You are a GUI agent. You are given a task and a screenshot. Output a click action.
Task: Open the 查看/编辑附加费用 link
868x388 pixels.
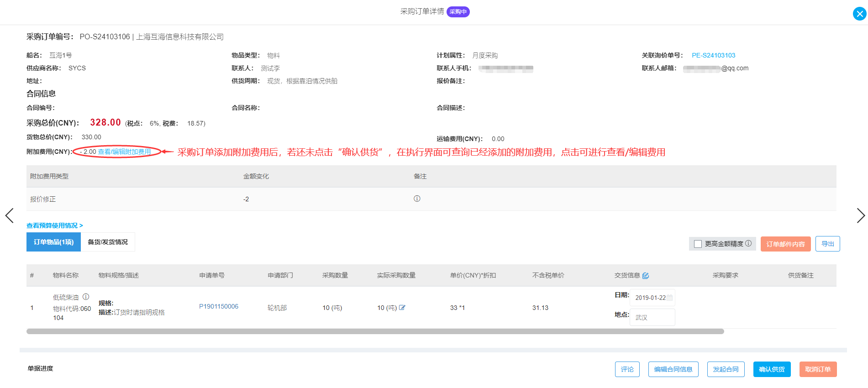pyautogui.click(x=124, y=152)
